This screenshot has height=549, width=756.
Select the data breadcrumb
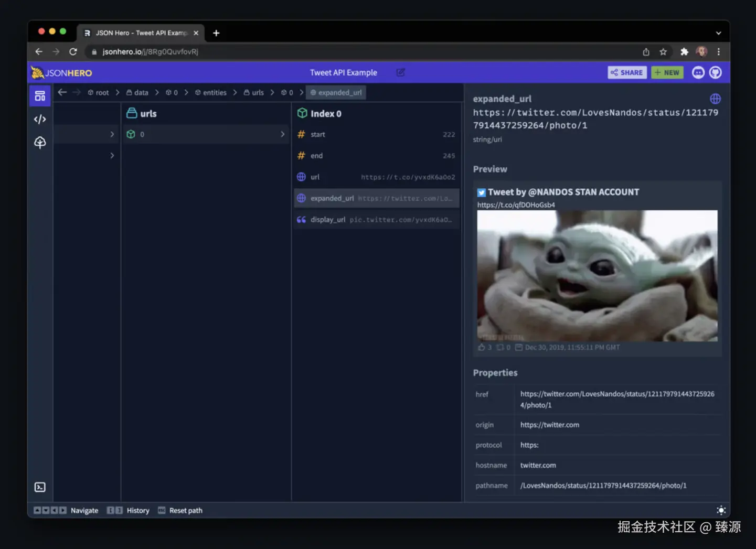coord(137,92)
